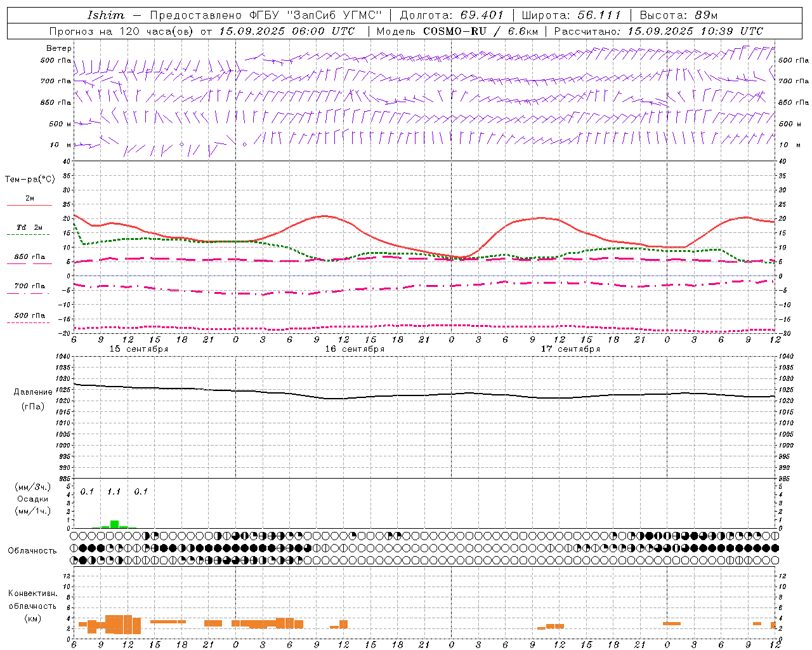Image resolution: width=812 pixels, height=650 pixels.
Task: Click the "16 сентября" date label
Action: [x=355, y=349]
